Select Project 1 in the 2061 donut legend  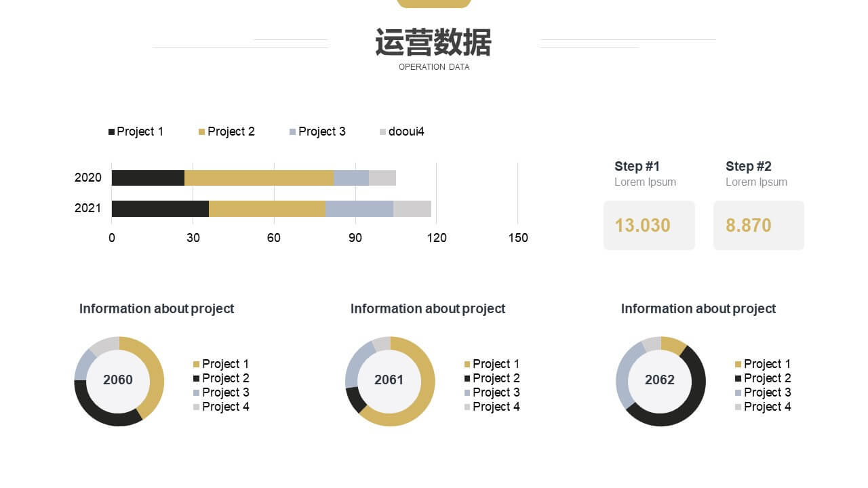pos(496,364)
